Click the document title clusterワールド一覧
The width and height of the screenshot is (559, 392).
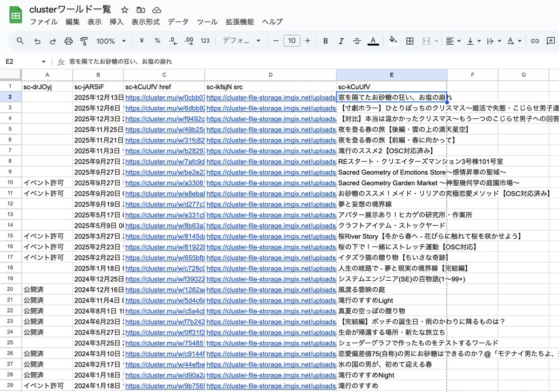tap(70, 9)
